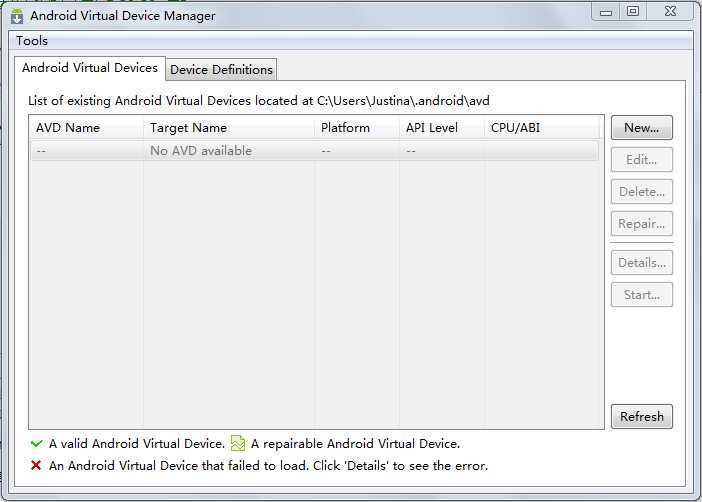Minimize the Android Virtual Device Manager window
The width and height of the screenshot is (702, 502).
606,12
